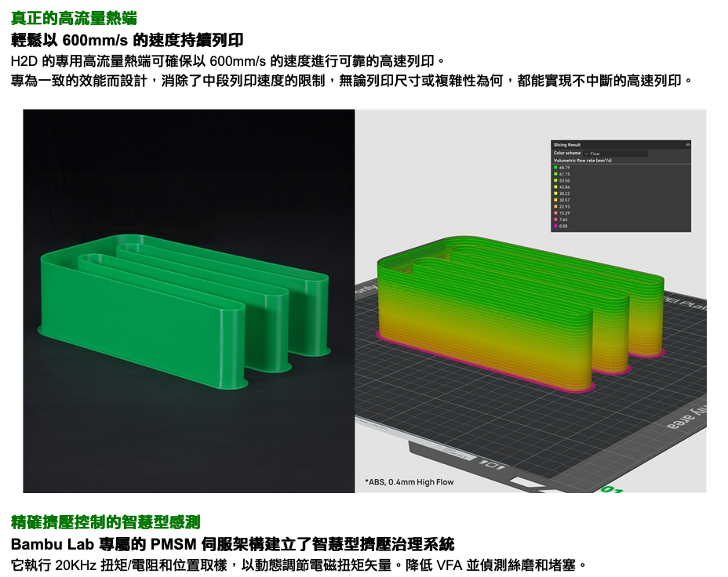The image size is (728, 577).
Task: Click the 7.64 flow rate color swatch
Action: tap(555, 220)
